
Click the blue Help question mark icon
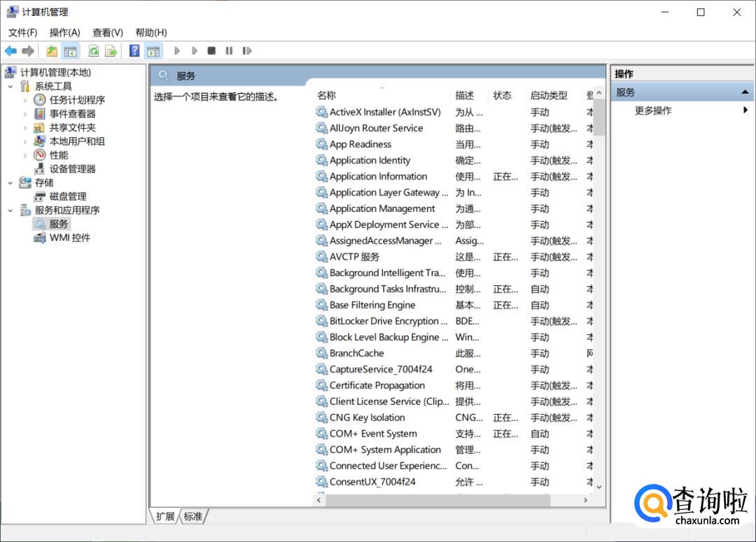134,50
